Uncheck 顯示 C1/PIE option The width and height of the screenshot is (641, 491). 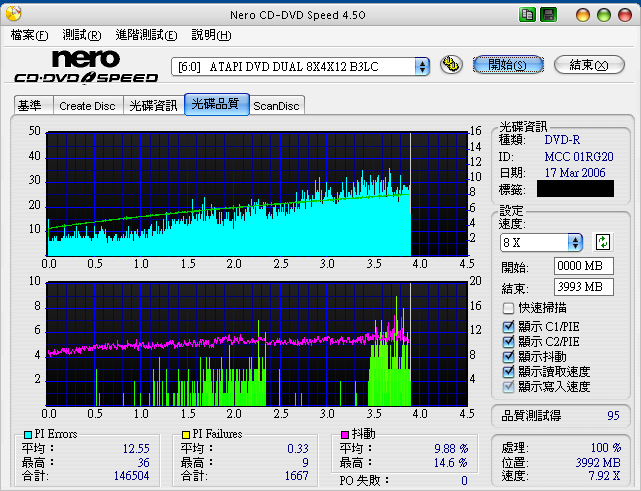point(508,326)
